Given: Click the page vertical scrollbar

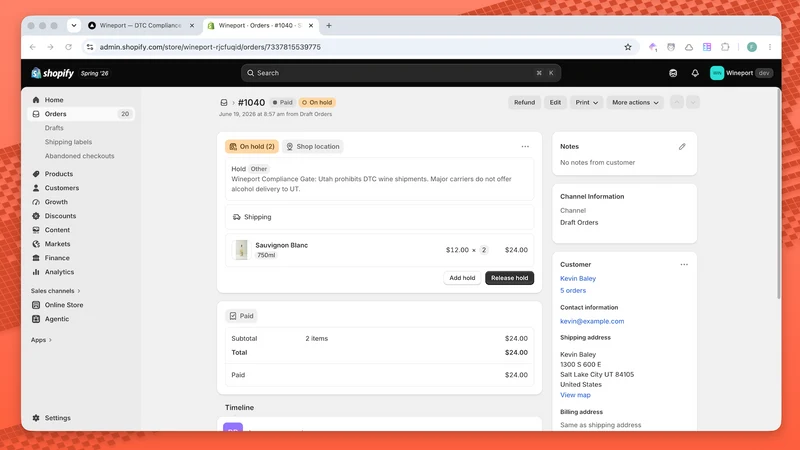Looking at the screenshot, I should click(778, 194).
